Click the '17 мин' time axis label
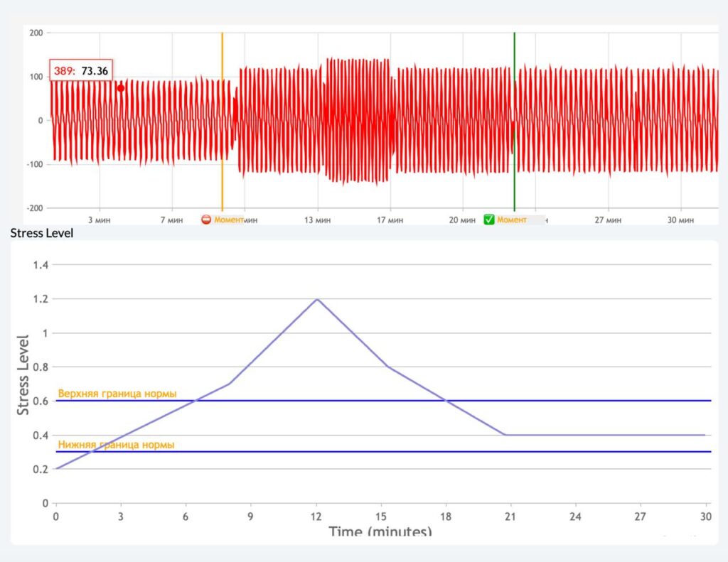 click(390, 220)
